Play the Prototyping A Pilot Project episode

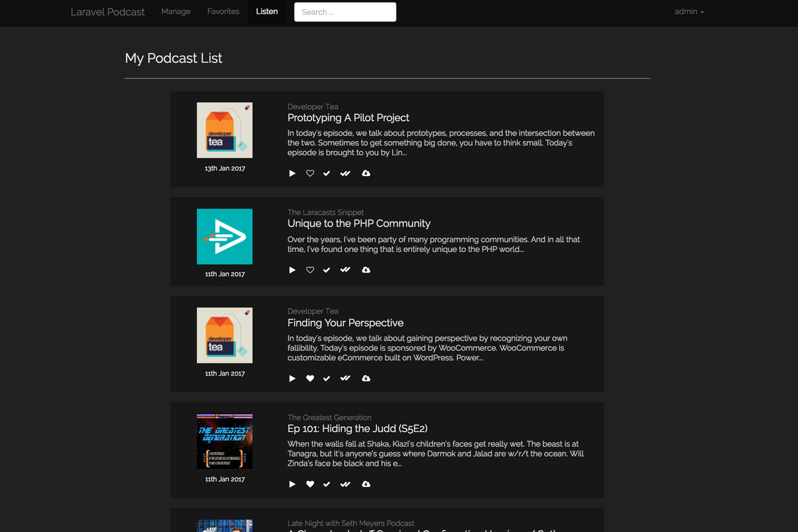coord(292,173)
